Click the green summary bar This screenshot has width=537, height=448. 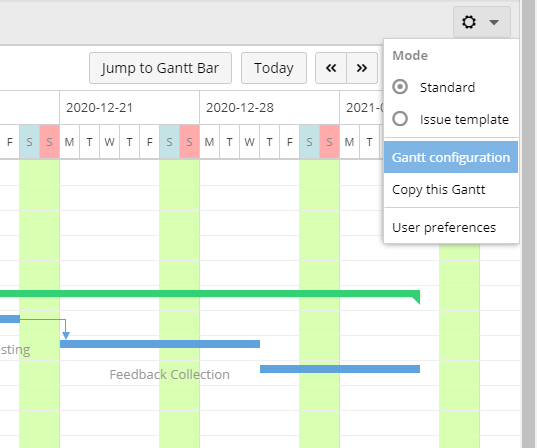pos(210,294)
